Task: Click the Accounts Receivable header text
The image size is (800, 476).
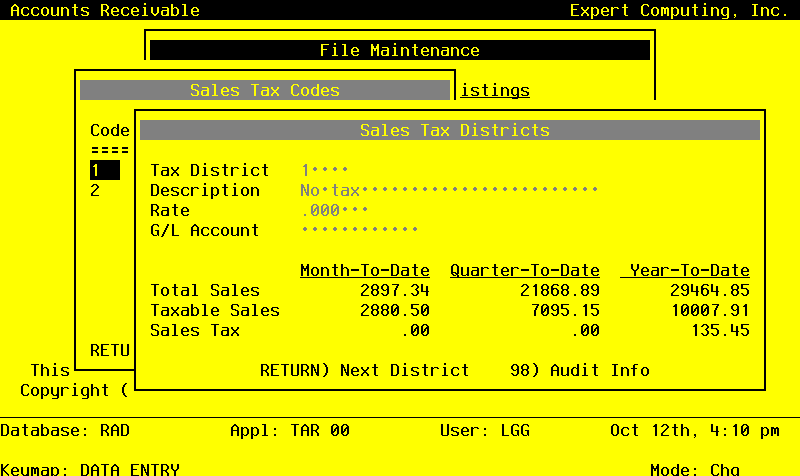Action: coord(105,10)
